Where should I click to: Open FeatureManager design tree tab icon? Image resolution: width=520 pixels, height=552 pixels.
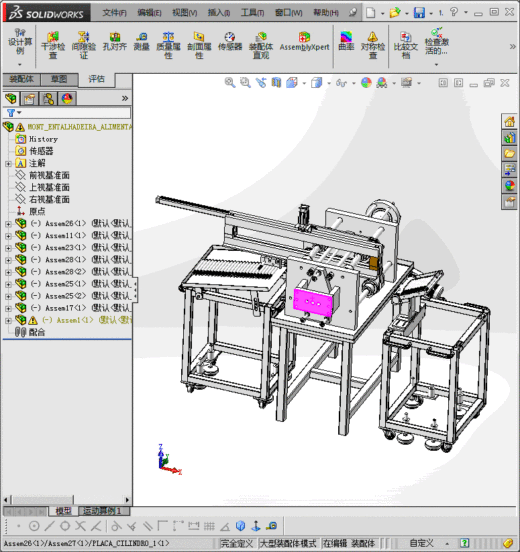point(11,99)
